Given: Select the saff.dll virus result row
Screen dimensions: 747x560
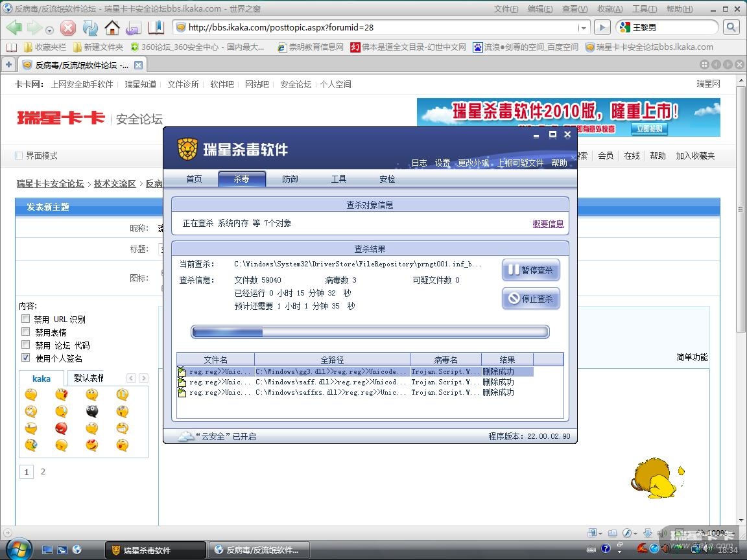Looking at the screenshot, I should pos(355,382).
